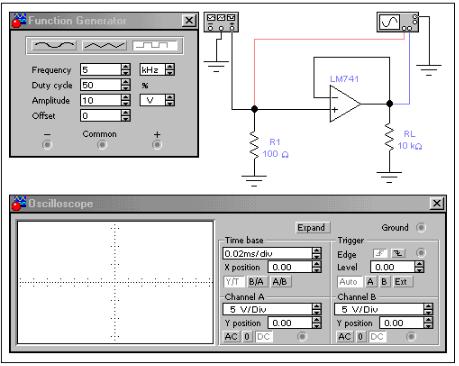Viewport: 459px width, 366px height.
Task: Click the oscilloscope Ground terminal
Action: click(421, 228)
